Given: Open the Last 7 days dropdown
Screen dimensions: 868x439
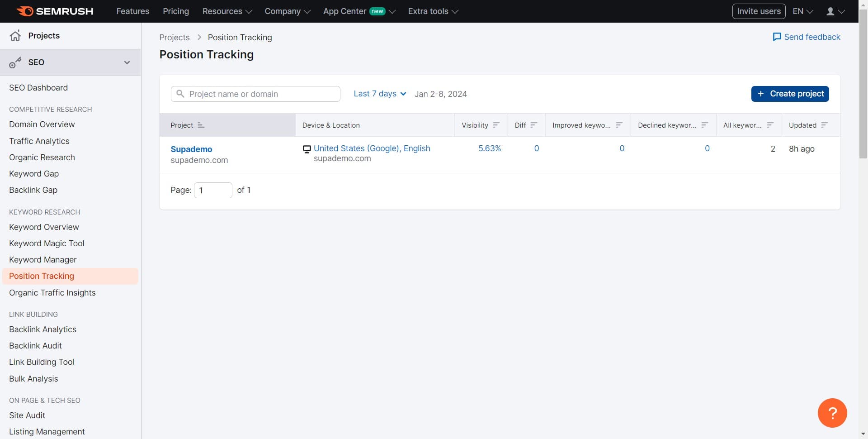Looking at the screenshot, I should tap(380, 94).
